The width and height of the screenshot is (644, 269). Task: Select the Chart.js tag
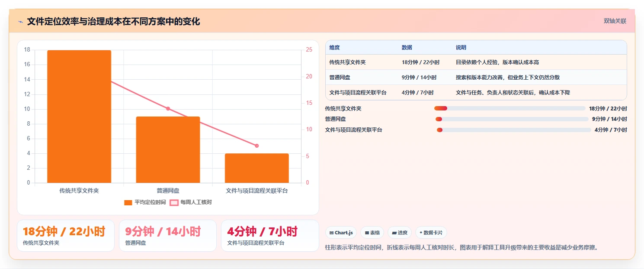point(341,233)
